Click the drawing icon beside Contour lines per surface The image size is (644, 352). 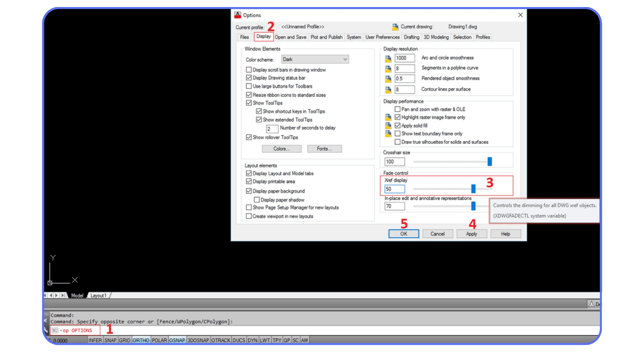388,90
